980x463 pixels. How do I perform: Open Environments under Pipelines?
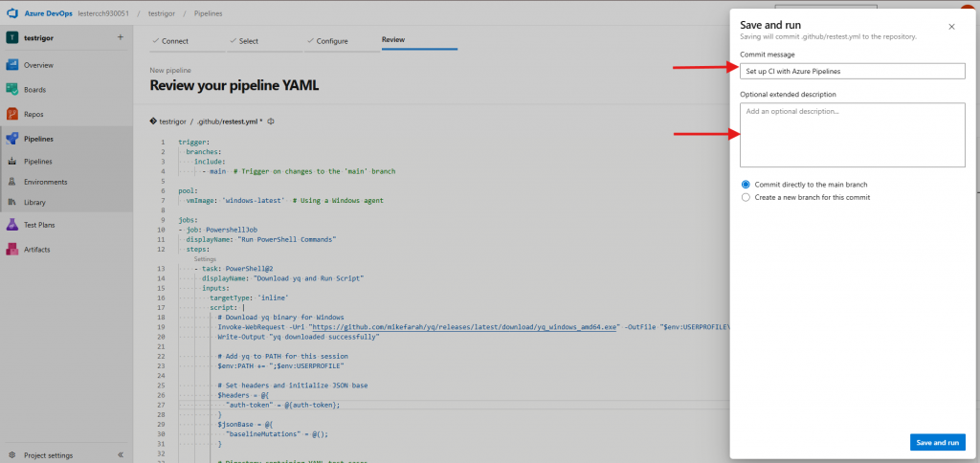[x=46, y=182]
